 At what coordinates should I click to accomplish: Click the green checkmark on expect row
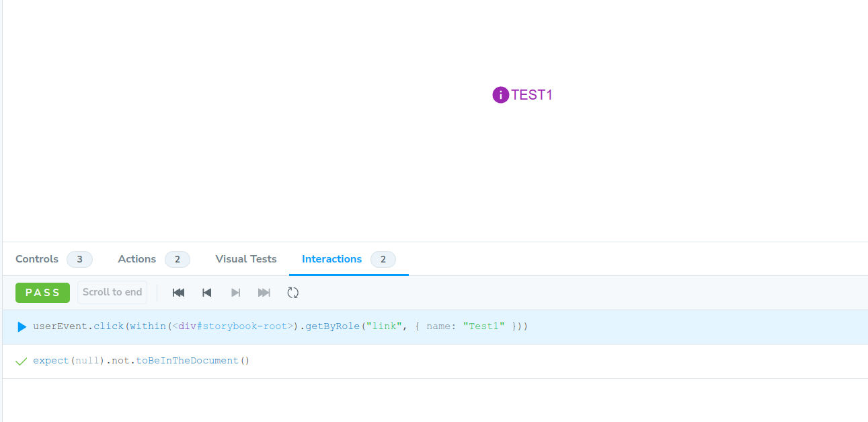pyautogui.click(x=22, y=361)
